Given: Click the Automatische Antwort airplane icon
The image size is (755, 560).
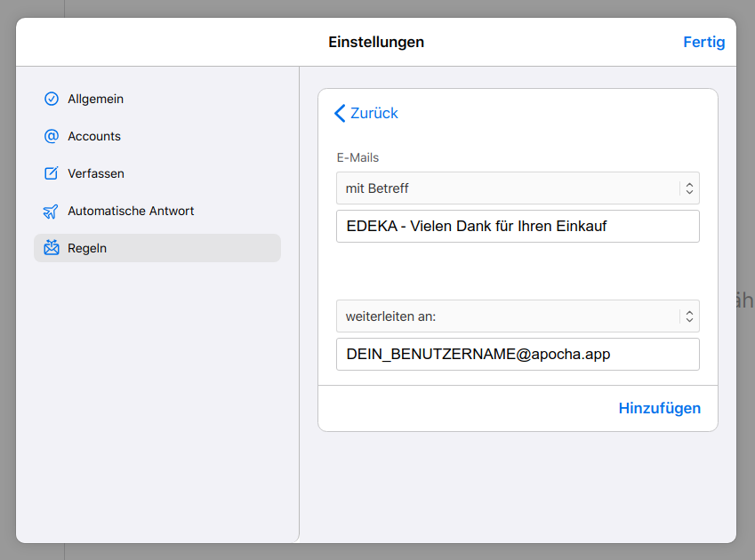Looking at the screenshot, I should 51,212.
